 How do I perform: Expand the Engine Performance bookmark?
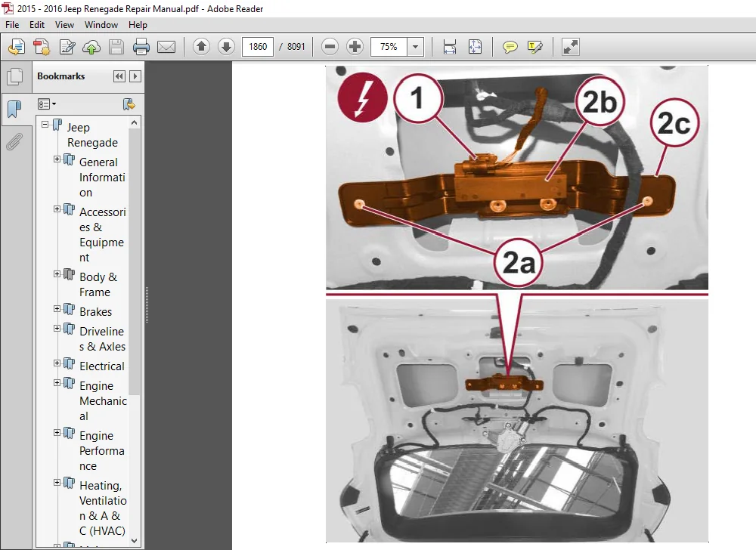coord(57,432)
